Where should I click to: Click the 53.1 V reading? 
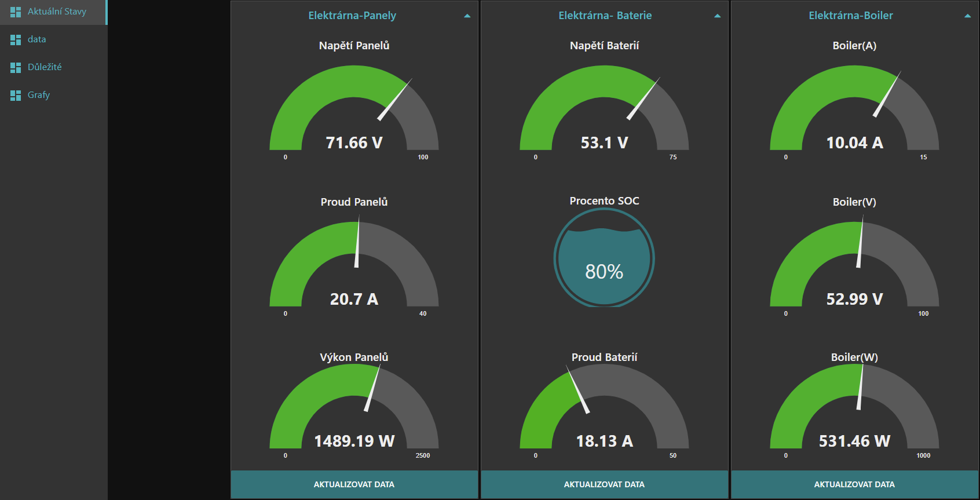(604, 143)
